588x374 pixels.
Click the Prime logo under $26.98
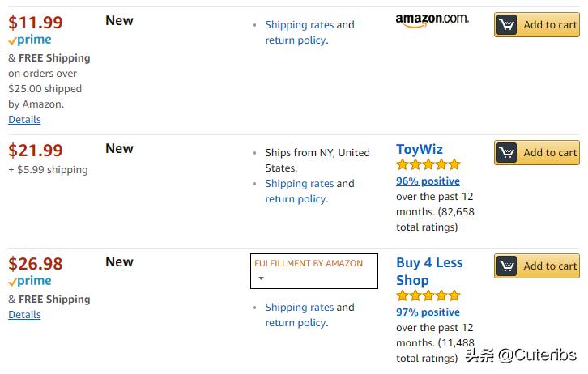tap(30, 282)
